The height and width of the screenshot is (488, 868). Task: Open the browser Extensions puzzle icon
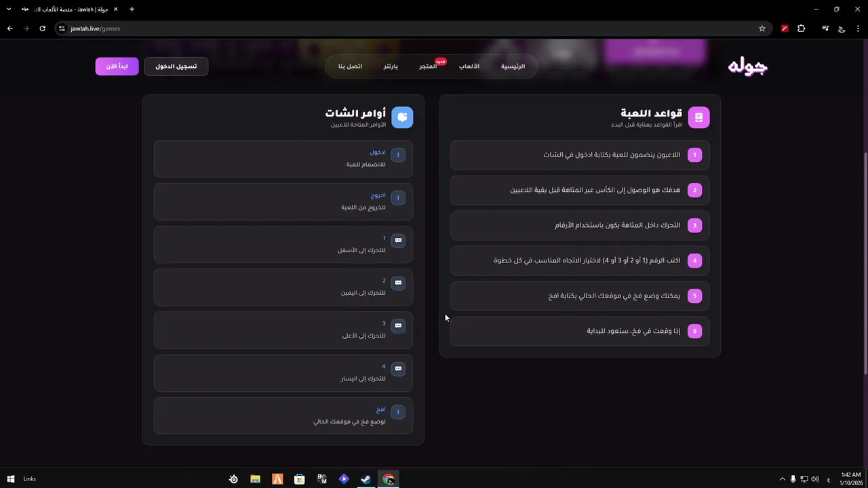[802, 28]
